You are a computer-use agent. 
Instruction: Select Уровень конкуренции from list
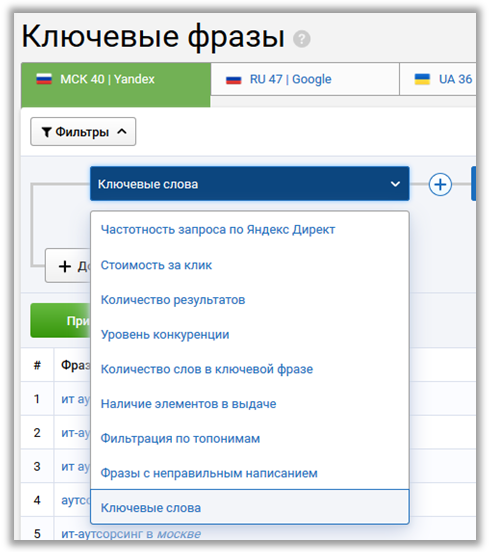tap(250, 334)
